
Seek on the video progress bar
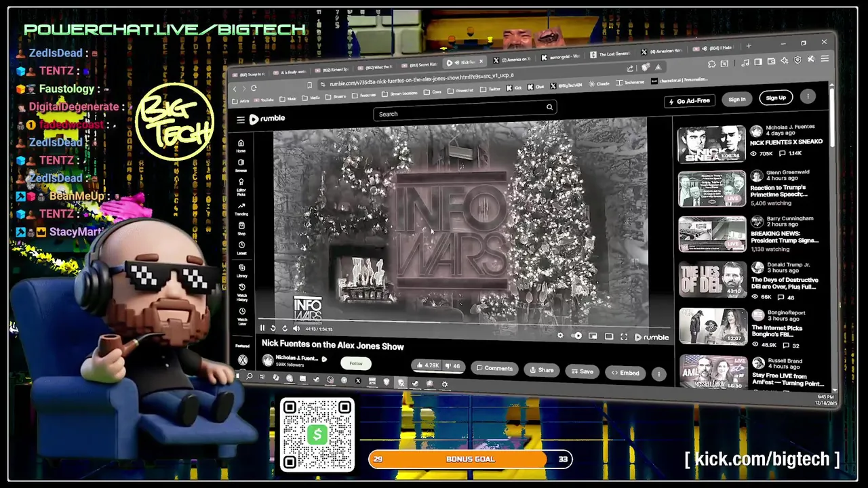point(465,323)
